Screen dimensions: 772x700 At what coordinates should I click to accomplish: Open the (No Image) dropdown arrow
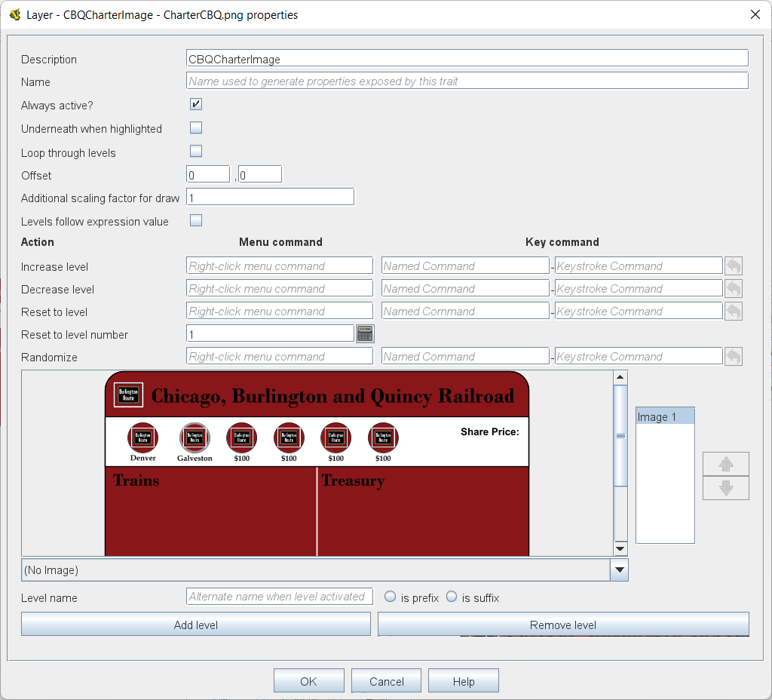tap(620, 570)
